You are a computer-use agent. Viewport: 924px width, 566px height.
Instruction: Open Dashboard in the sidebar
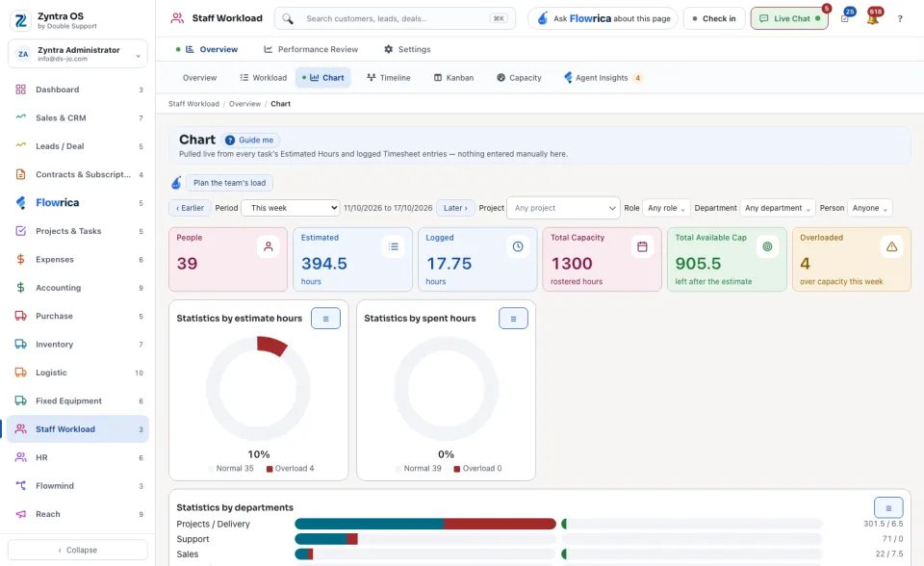point(78,90)
